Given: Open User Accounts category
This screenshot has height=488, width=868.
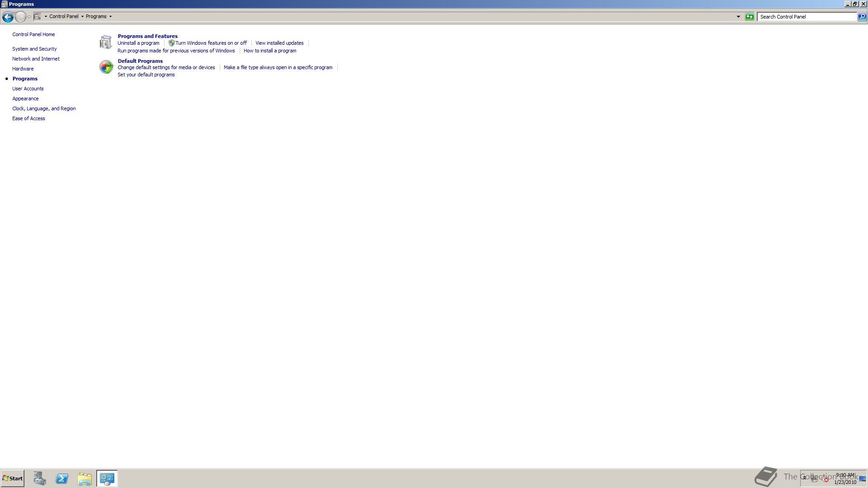Looking at the screenshot, I should (28, 89).
